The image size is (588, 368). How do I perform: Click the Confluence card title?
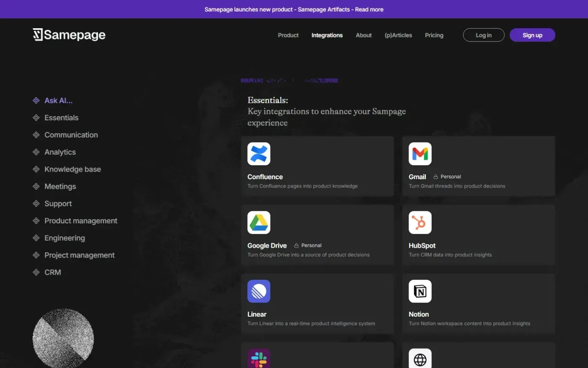pos(265,177)
